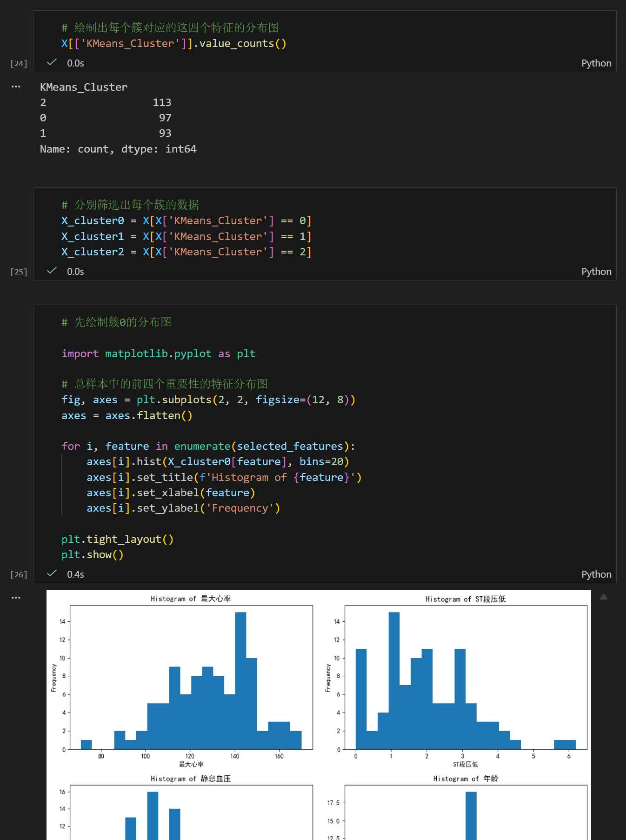Place cursor on X_cluster0 assignment line
The width and height of the screenshot is (626, 840).
click(x=186, y=220)
